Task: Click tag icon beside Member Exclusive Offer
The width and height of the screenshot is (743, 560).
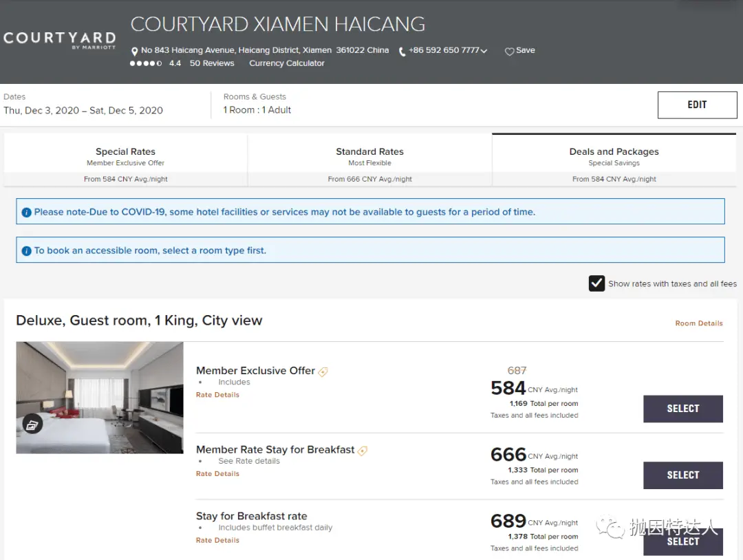Action: coord(323,371)
